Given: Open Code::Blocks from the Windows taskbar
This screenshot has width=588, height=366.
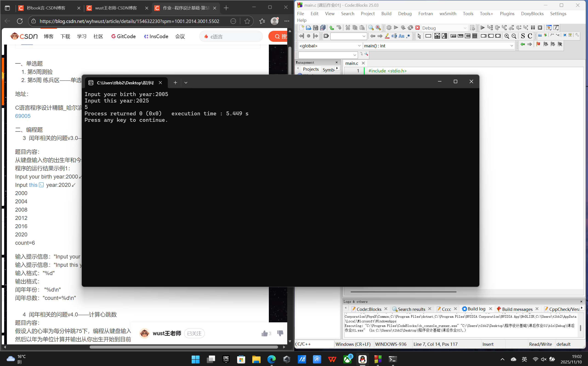Looking at the screenshot, I should [x=378, y=359].
